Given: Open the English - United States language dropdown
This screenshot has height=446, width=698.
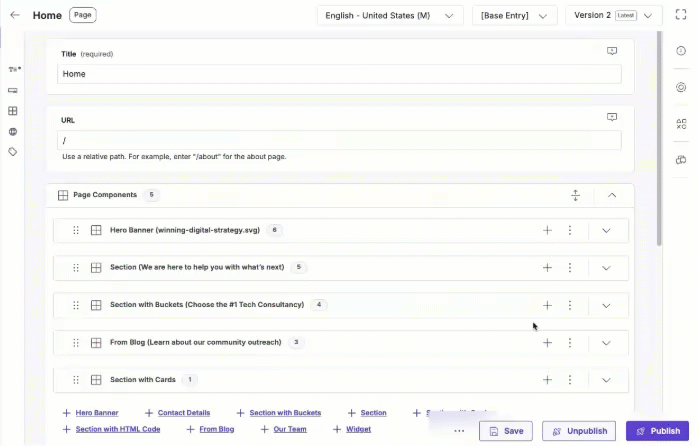Looking at the screenshot, I should point(390,16).
